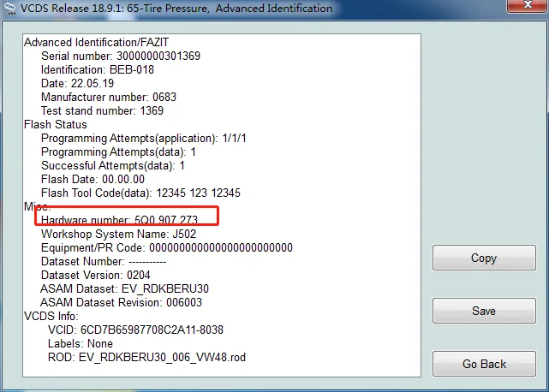Click ASAM Dataset: EV_RDKBERU30 line
Image resolution: width=549 pixels, height=392 pixels.
pos(125,288)
